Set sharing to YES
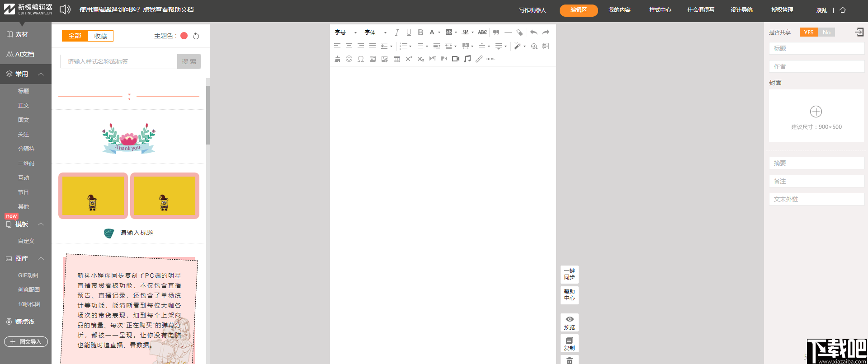Viewport: 868px width, 364px height. coord(809,32)
